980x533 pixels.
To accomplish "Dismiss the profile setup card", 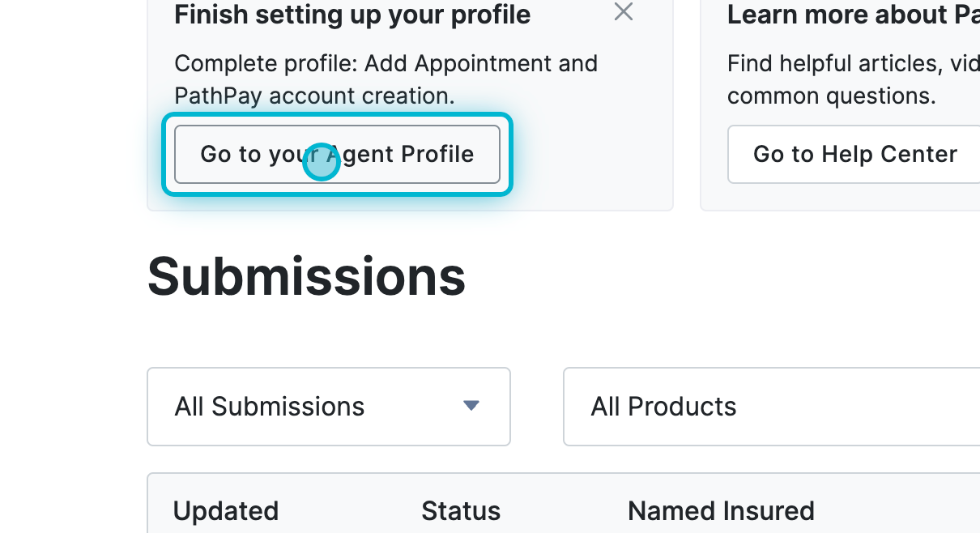I will [623, 11].
